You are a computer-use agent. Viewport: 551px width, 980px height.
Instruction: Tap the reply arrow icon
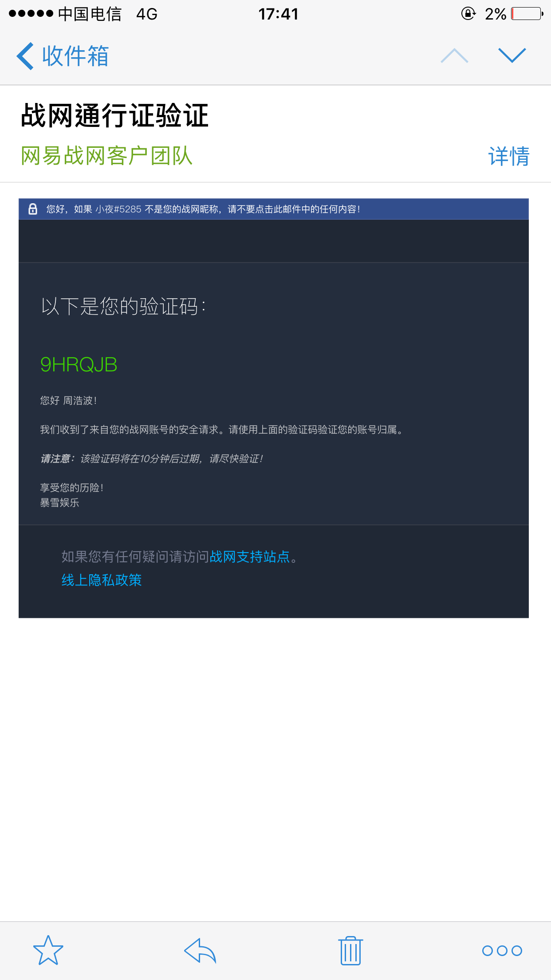[x=200, y=950]
